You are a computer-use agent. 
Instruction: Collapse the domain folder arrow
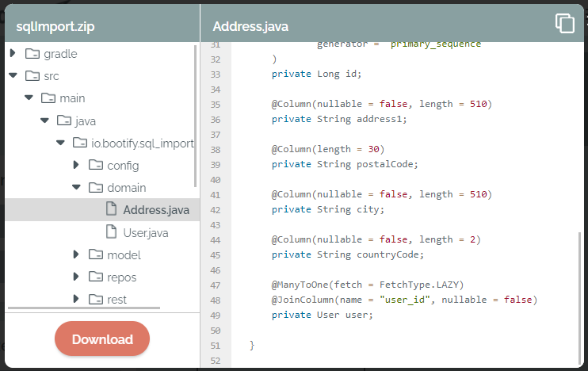[x=77, y=187]
